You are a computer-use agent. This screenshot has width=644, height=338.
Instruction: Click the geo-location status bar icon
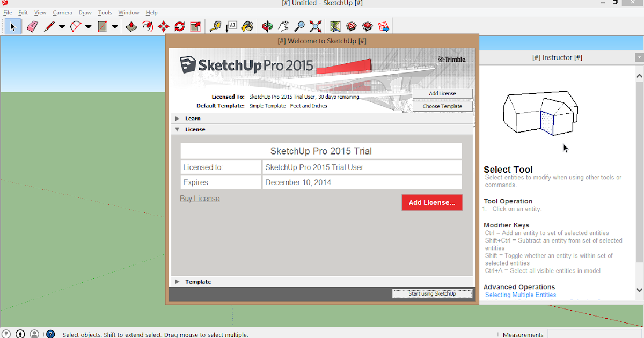click(6, 334)
